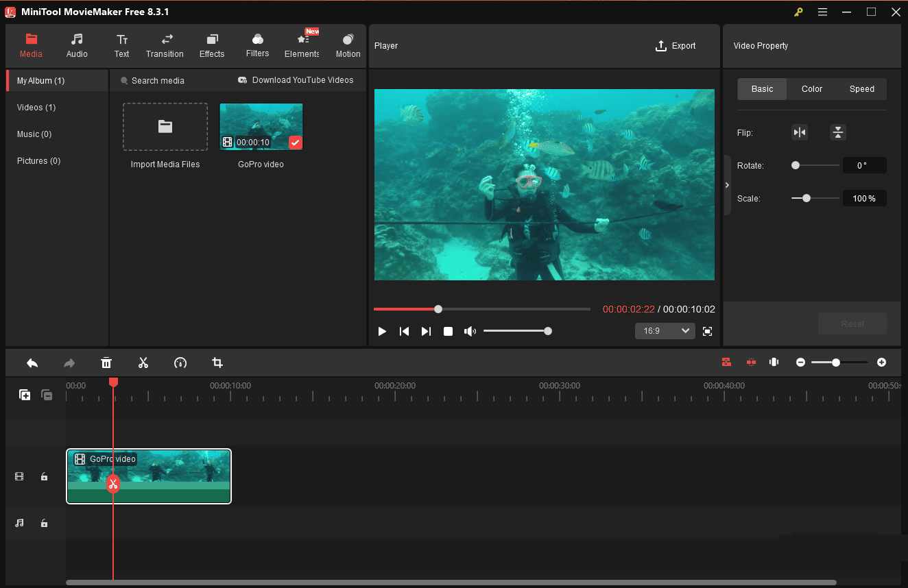Image resolution: width=908 pixels, height=588 pixels.
Task: Flip the video horizontally in Video Property
Action: click(799, 132)
